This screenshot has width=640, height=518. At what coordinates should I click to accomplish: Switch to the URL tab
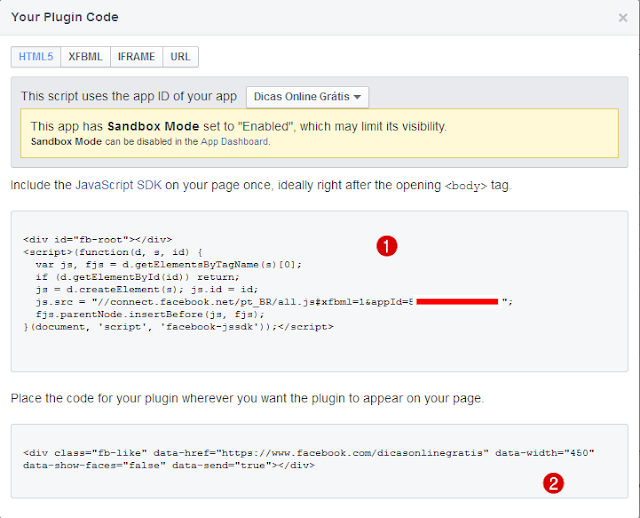180,56
